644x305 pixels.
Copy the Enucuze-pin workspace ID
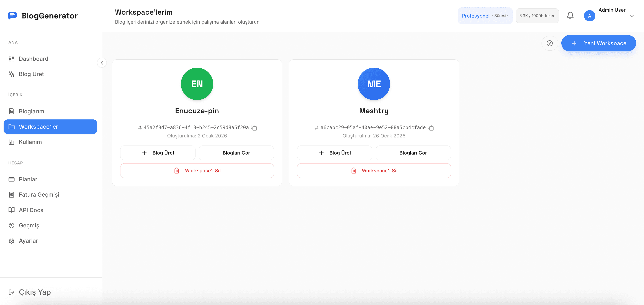coord(254,127)
